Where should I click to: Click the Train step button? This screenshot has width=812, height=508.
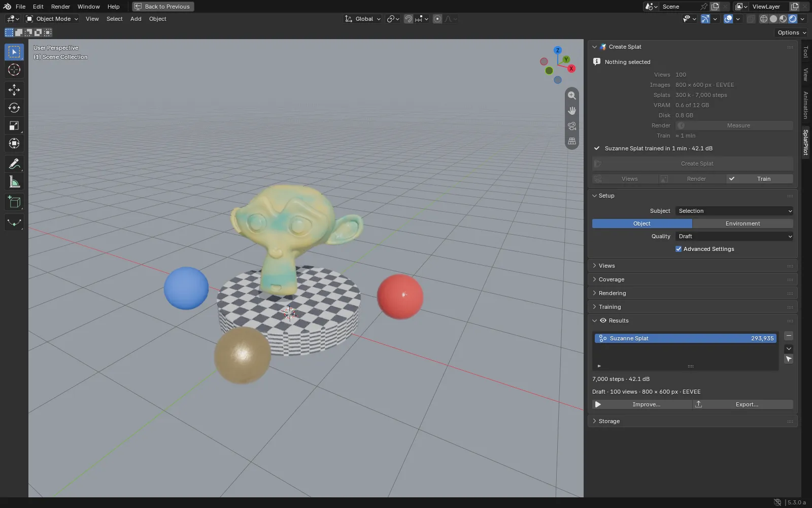tap(760, 179)
